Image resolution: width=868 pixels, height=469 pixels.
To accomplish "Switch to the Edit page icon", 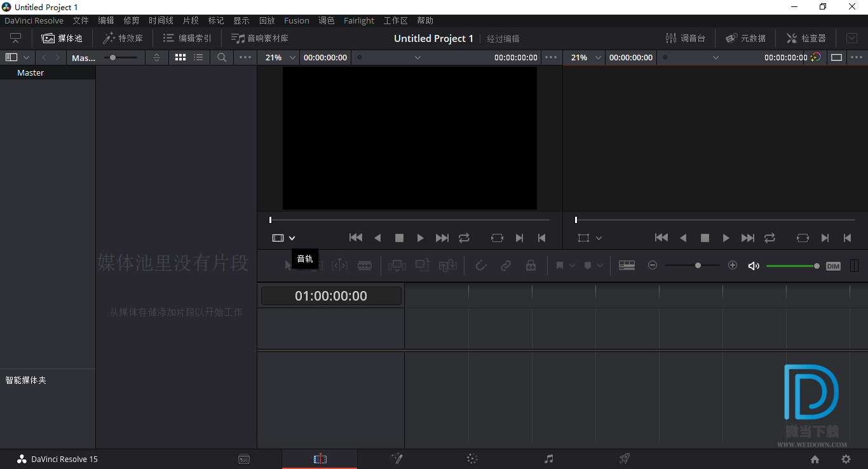I will click(x=320, y=459).
